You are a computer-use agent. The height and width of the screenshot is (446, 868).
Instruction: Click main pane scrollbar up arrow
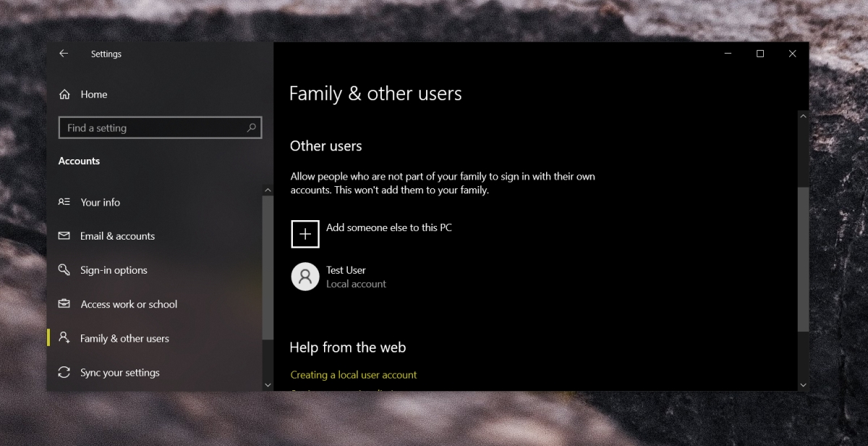(803, 116)
